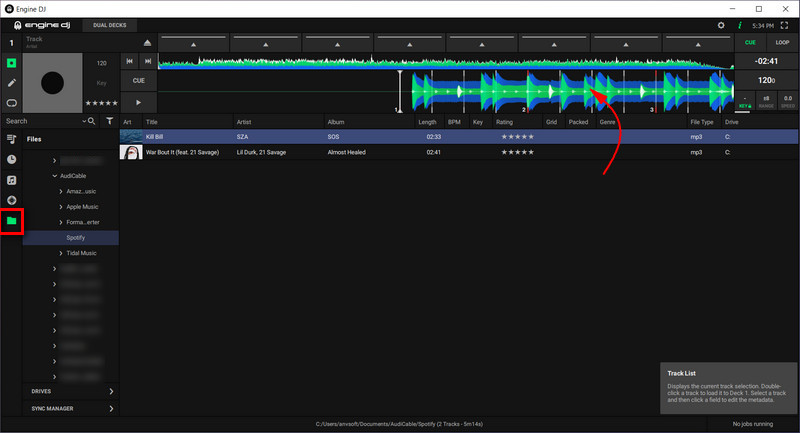This screenshot has height=433, width=800.
Task: Select the green Files folder icon
Action: (x=11, y=221)
